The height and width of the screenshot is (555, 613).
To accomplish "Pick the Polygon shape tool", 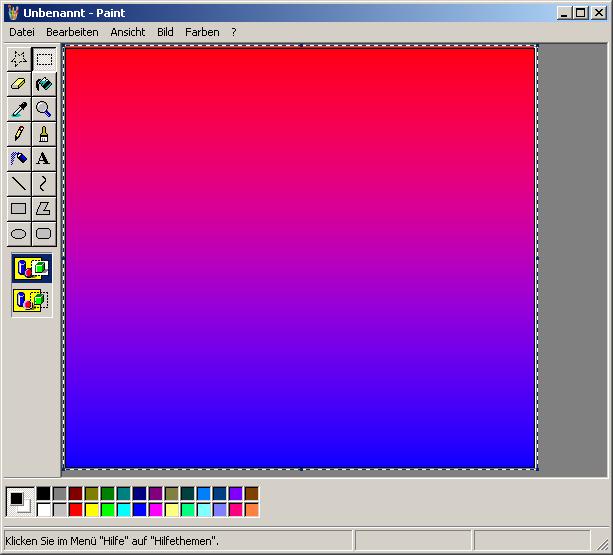I will click(44, 209).
